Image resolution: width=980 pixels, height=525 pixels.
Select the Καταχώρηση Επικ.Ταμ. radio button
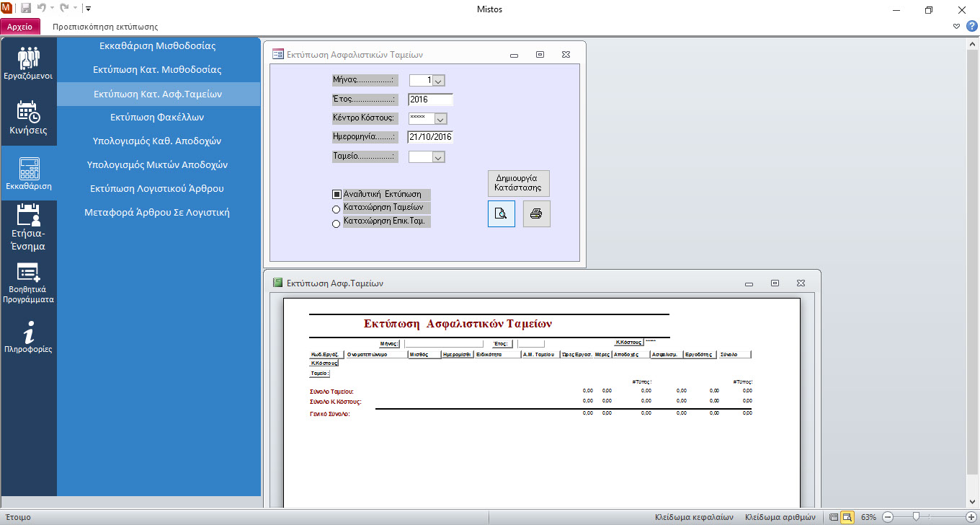tap(336, 224)
